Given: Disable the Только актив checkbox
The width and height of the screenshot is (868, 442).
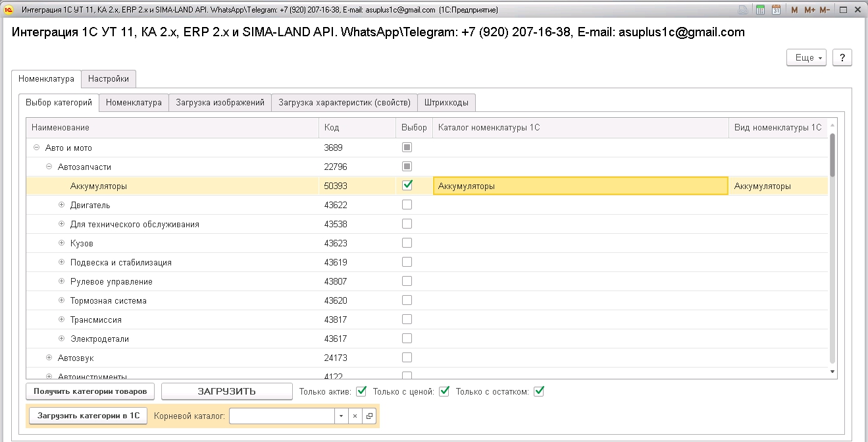Looking at the screenshot, I should pyautogui.click(x=361, y=391).
